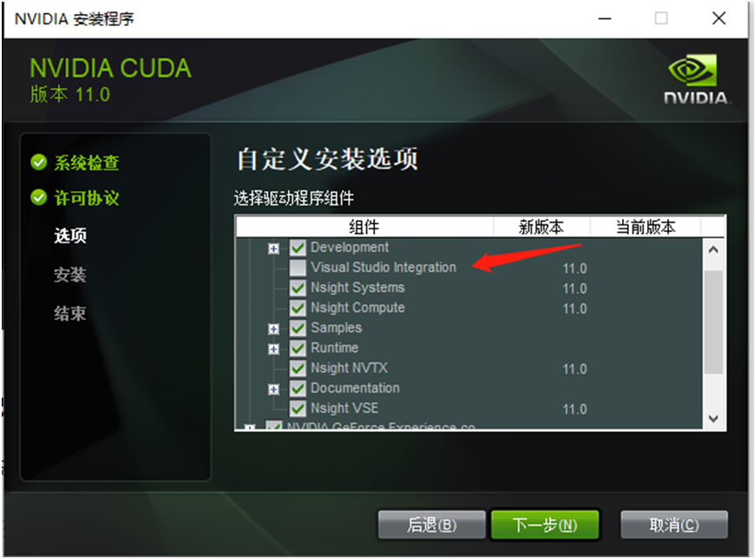Click the component list scrollbar thumb

point(713,322)
